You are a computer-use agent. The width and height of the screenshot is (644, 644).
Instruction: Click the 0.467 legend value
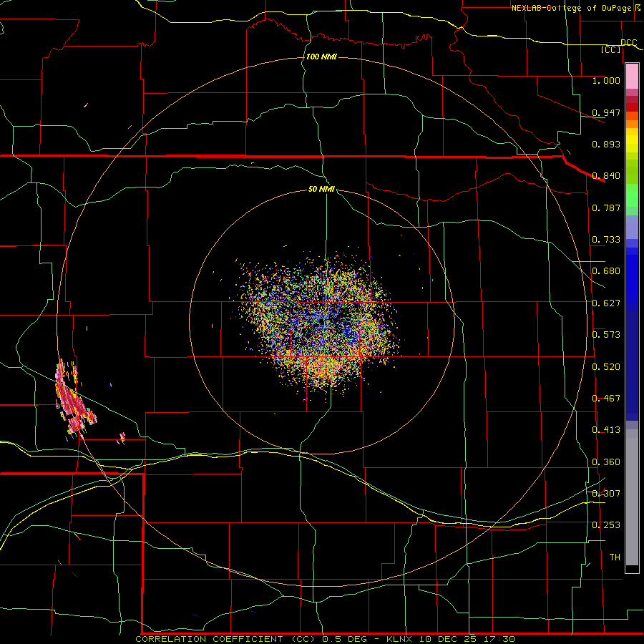pos(606,398)
